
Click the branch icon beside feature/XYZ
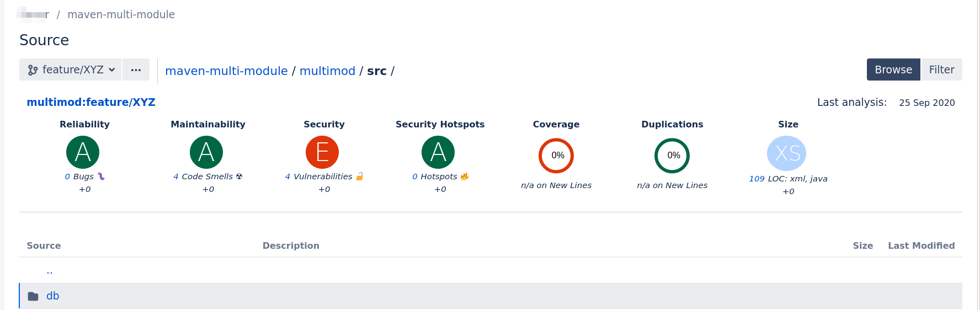click(x=33, y=70)
